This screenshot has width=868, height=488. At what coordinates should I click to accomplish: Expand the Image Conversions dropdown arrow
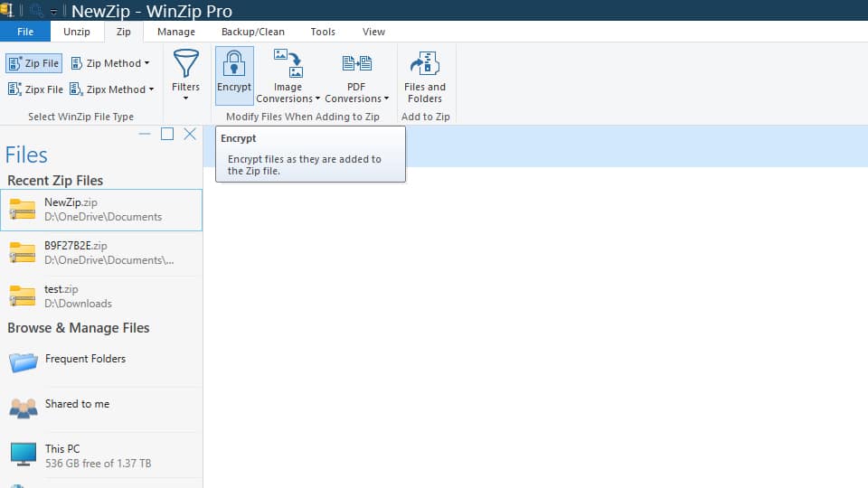click(x=317, y=99)
